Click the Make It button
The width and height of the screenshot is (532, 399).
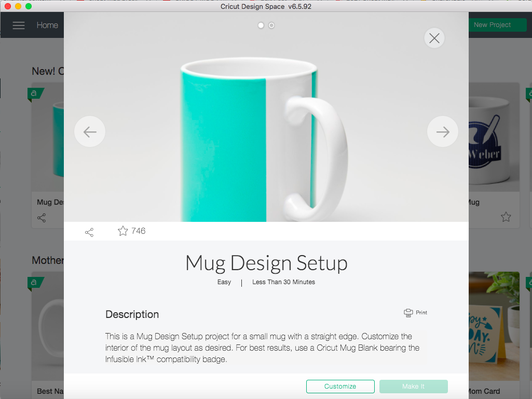pos(414,387)
